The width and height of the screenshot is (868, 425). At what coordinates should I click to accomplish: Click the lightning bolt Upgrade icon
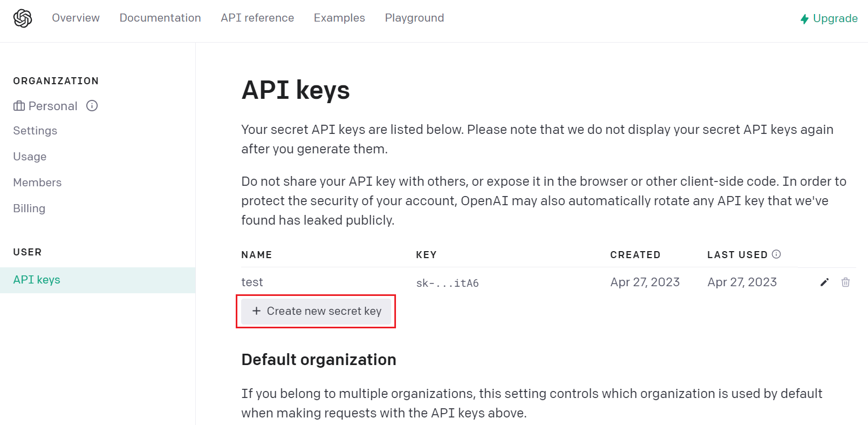tap(804, 19)
